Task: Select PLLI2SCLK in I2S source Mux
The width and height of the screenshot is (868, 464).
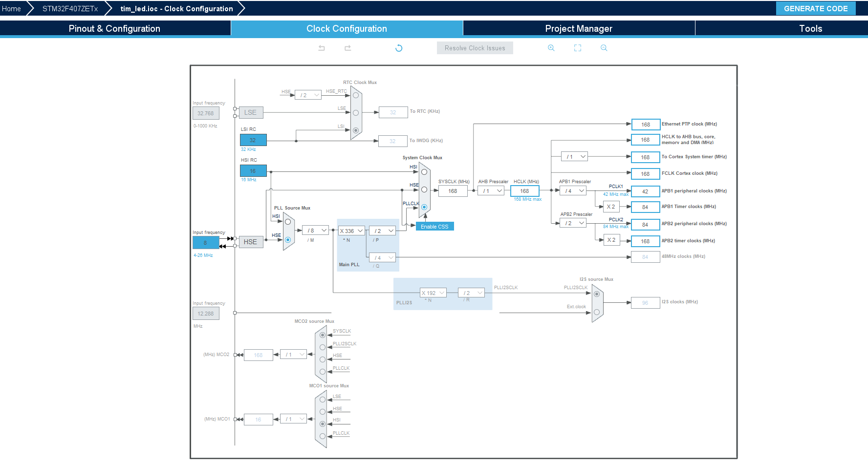Action: click(x=597, y=294)
